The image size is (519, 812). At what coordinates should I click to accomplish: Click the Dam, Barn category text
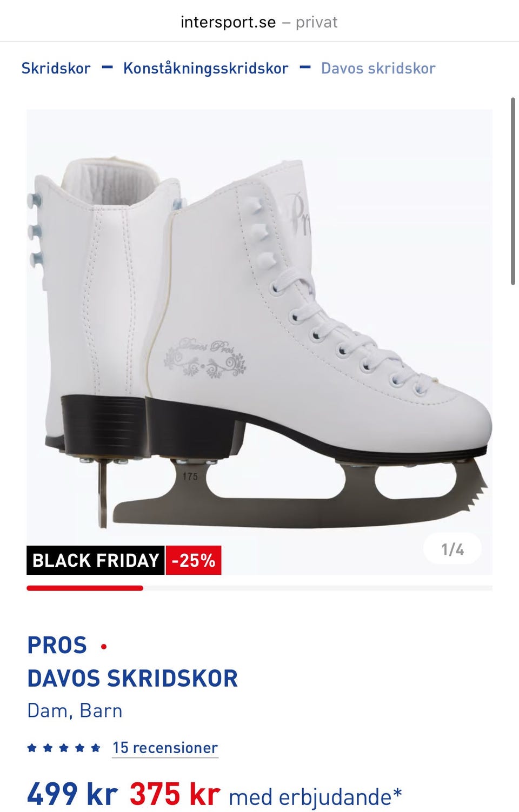click(x=75, y=711)
